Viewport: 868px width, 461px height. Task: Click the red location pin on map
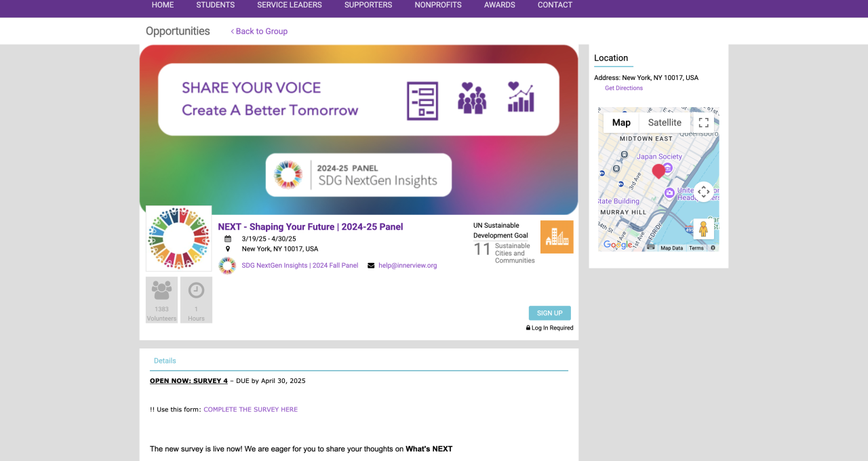click(658, 171)
